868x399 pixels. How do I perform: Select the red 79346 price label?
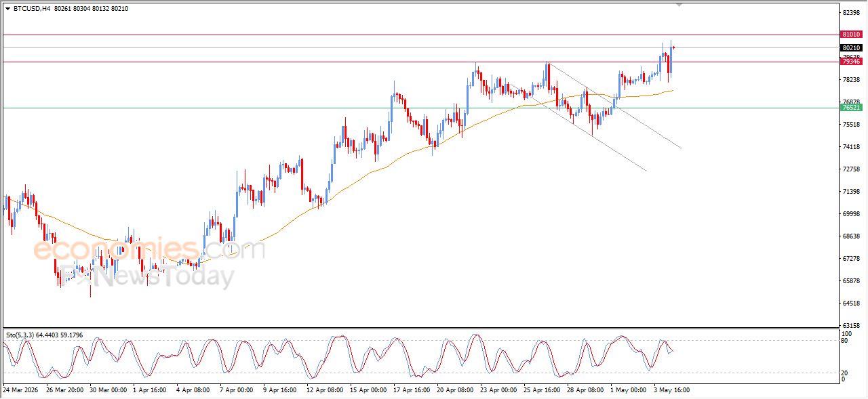[850, 62]
